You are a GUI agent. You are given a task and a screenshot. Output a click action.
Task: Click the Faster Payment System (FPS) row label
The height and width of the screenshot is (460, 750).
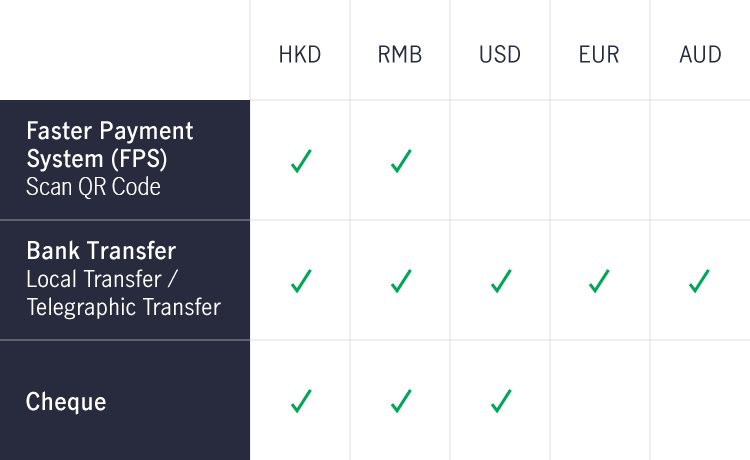tap(110, 145)
